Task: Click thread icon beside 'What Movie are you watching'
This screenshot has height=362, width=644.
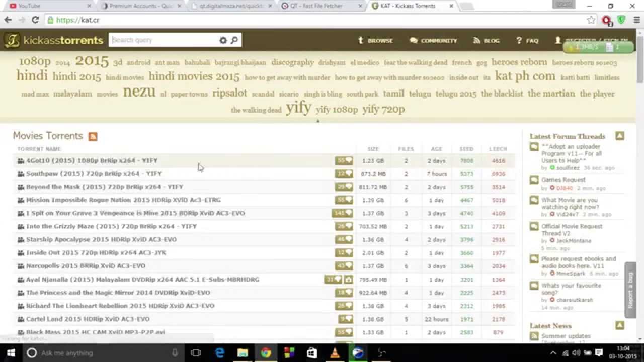Action: (x=534, y=201)
